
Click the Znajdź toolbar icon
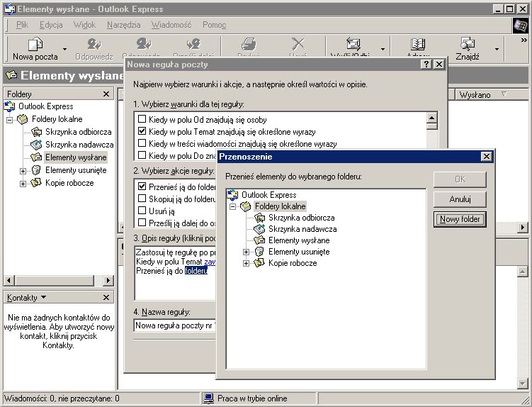(x=468, y=44)
